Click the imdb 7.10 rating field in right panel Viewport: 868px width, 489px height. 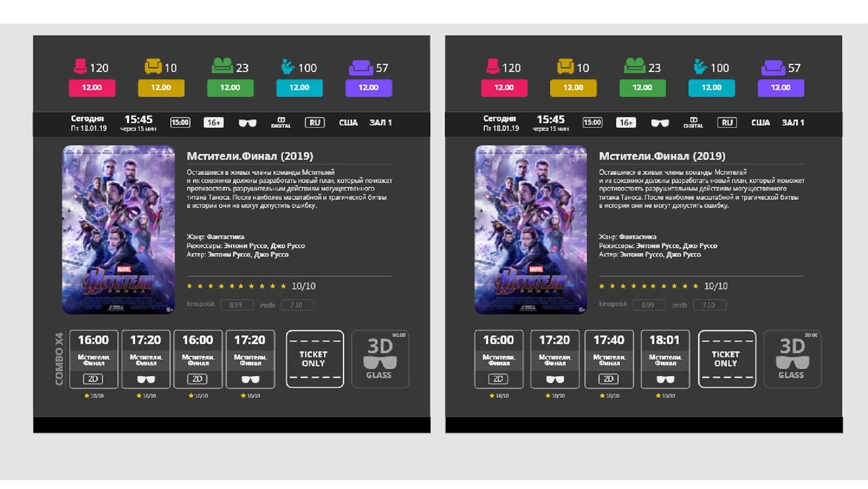[x=709, y=305]
